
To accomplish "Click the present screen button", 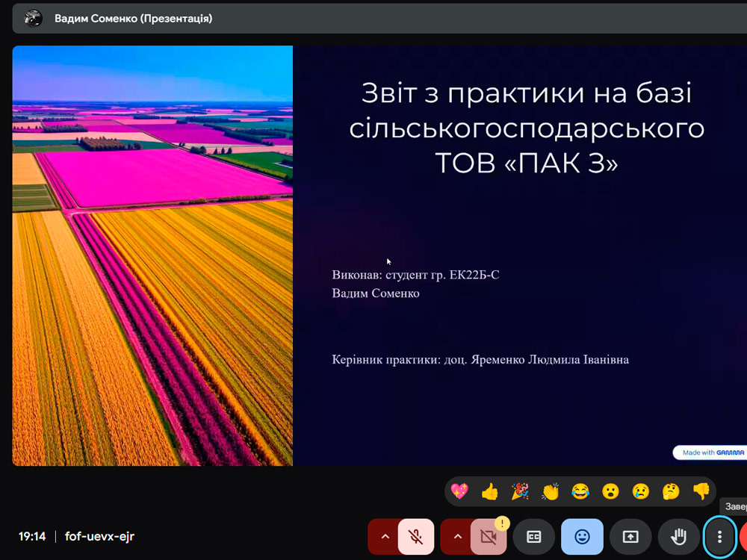I will point(630,537).
